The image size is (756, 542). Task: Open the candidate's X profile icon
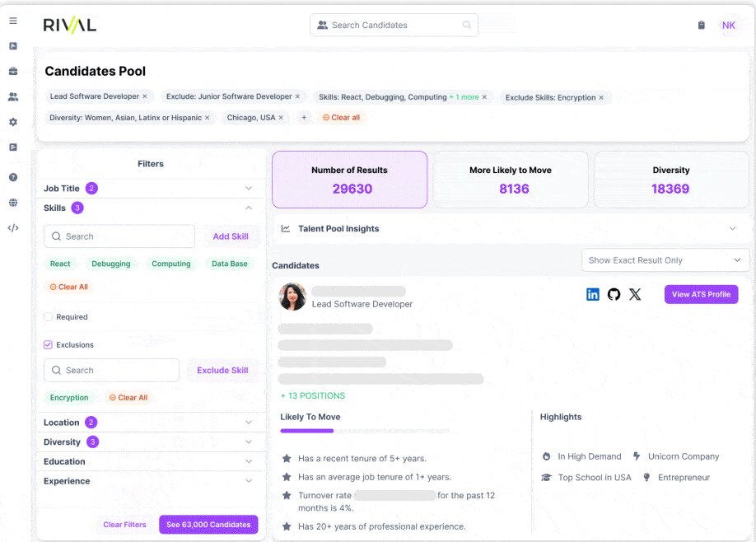(635, 294)
